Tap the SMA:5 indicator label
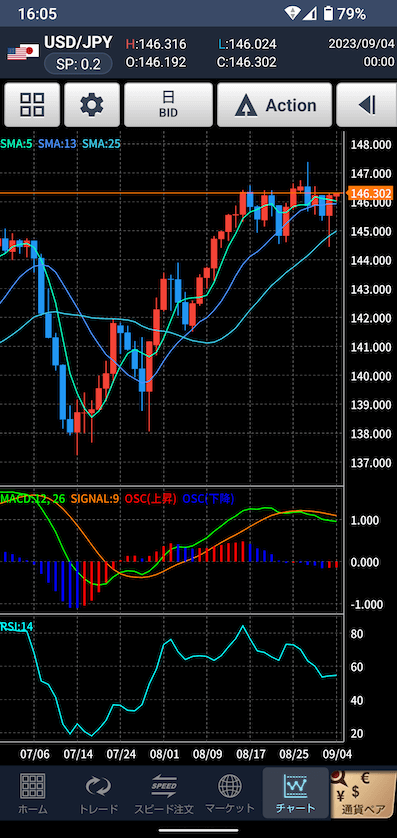The height and width of the screenshot is (838, 397). (17, 143)
